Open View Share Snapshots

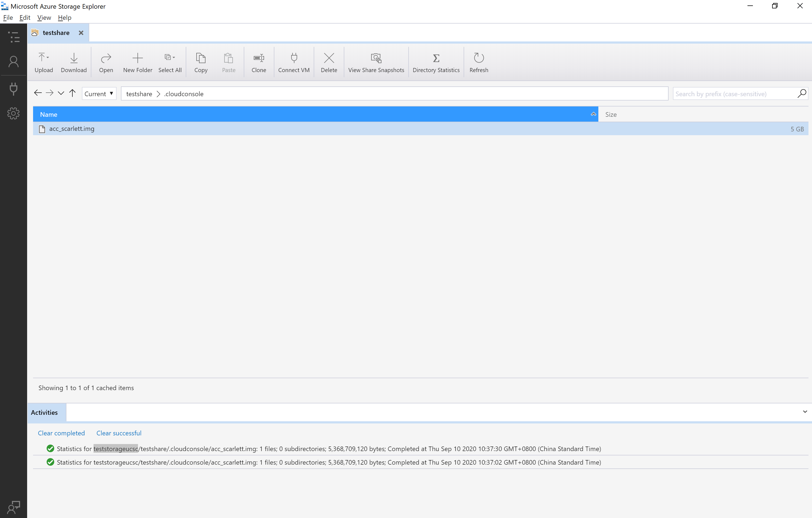[x=376, y=63]
